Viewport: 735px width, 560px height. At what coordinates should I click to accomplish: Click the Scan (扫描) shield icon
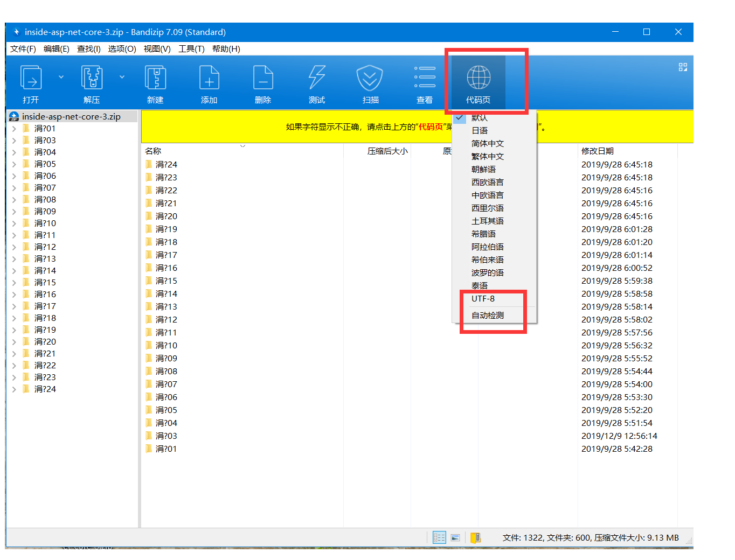370,78
